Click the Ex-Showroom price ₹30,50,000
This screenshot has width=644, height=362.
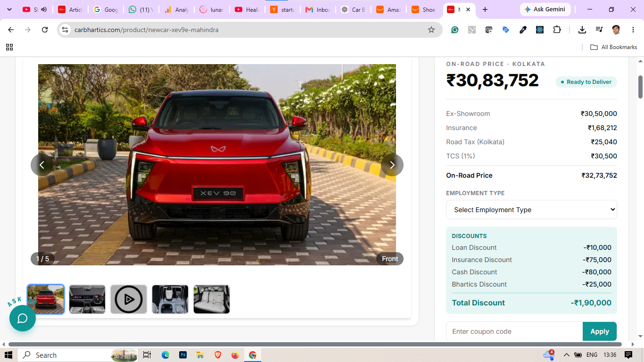click(599, 114)
